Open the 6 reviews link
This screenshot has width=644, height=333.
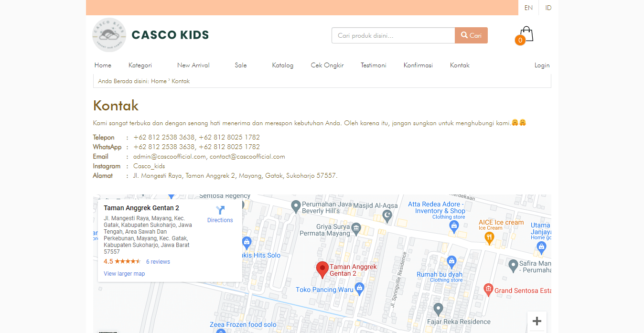click(158, 262)
